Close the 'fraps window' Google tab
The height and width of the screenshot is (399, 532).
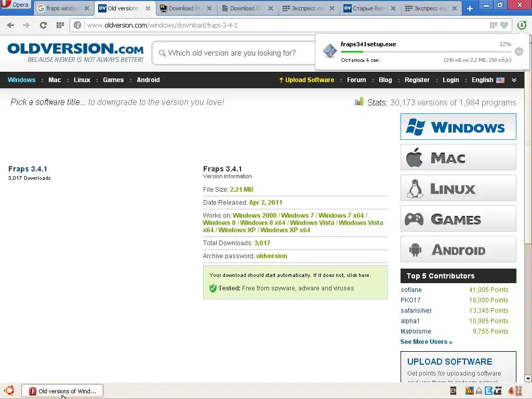87,8
